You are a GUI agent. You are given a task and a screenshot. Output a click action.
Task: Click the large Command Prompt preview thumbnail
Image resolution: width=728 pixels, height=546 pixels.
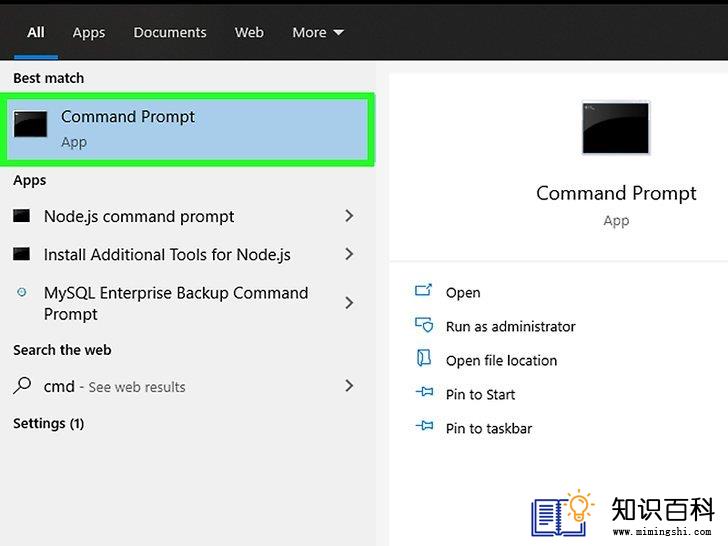click(616, 128)
